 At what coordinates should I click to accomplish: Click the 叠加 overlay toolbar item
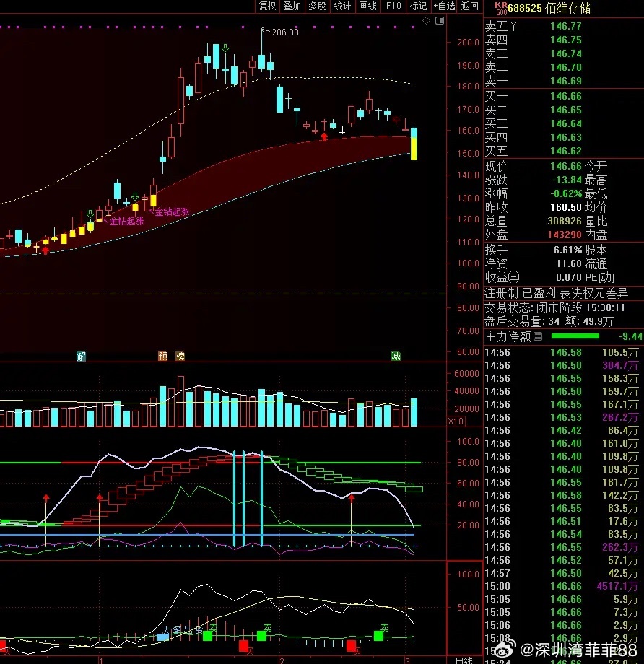click(x=292, y=6)
